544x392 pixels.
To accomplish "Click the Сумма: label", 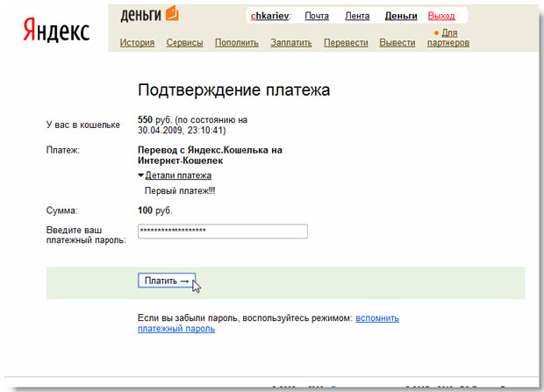I will pyautogui.click(x=61, y=210).
